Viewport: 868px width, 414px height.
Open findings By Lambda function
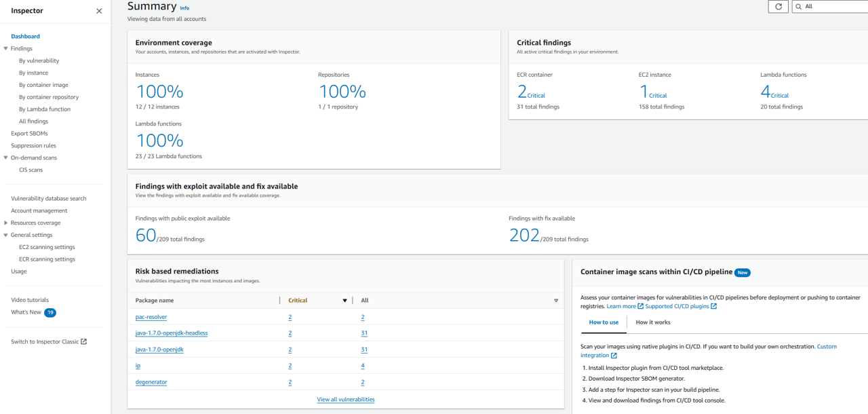(x=45, y=109)
